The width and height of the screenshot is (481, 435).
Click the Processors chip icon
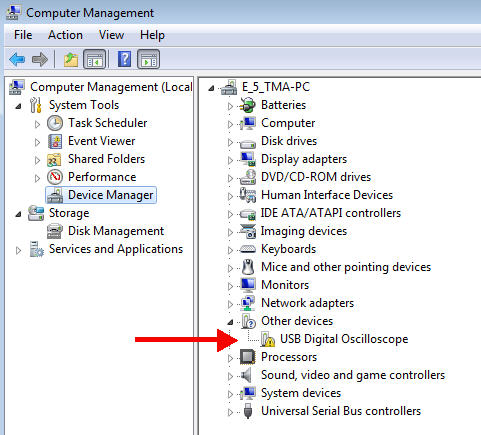coord(248,357)
